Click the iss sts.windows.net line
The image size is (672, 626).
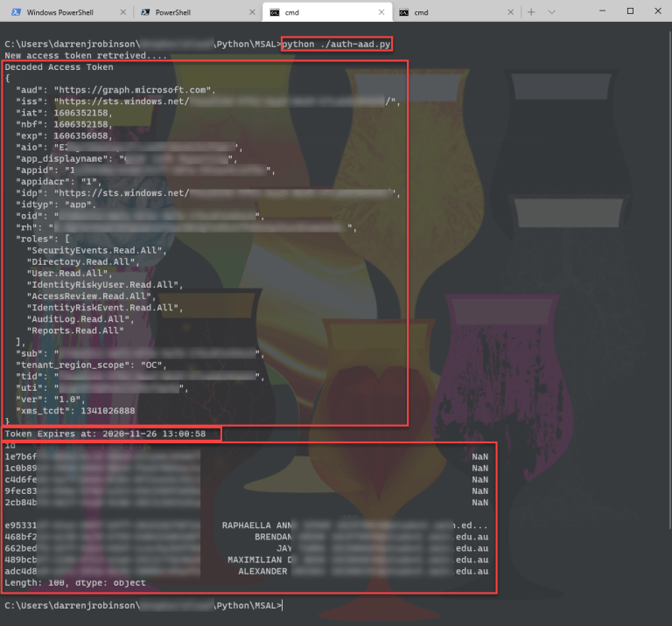[208, 101]
